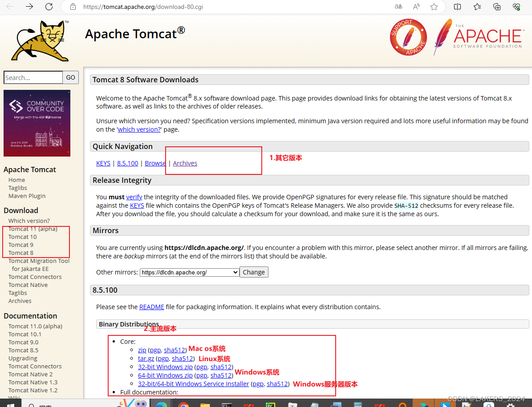Viewport: 532px width, 407px height.
Task: Open Tomcat Native 2 documentation
Action: tap(31, 375)
